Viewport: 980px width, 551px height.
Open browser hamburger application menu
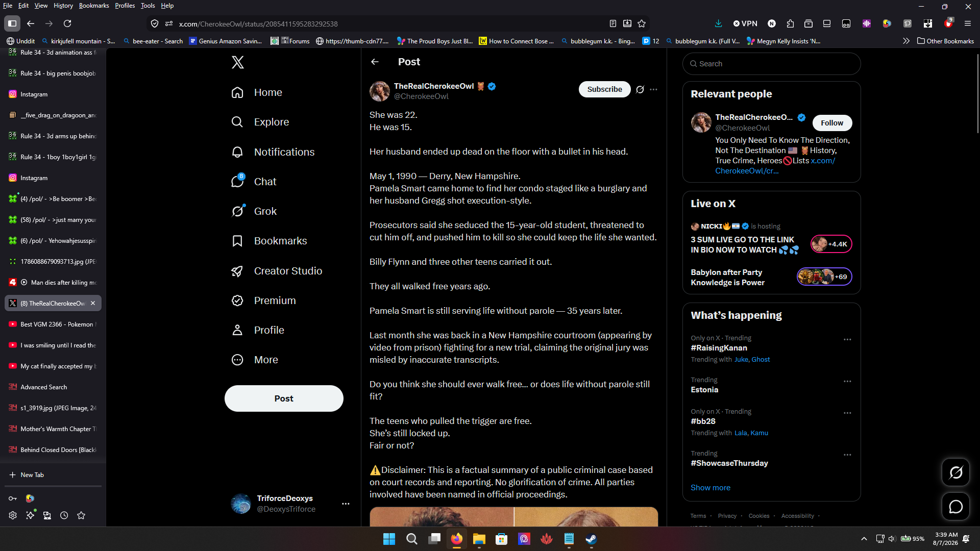pos(967,23)
